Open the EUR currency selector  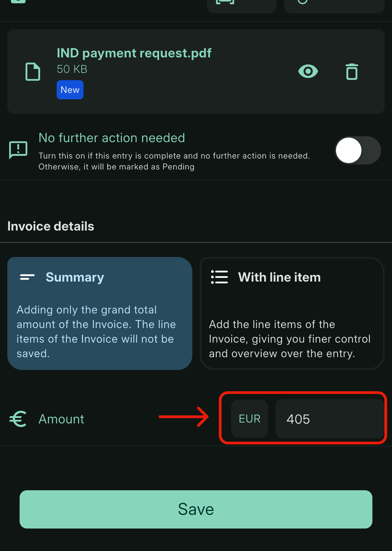(249, 419)
